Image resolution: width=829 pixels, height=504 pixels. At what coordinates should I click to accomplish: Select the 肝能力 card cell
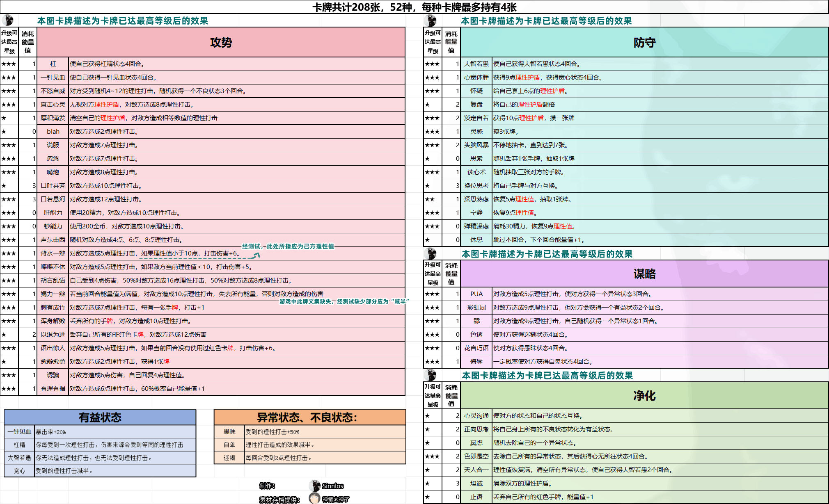(53, 213)
